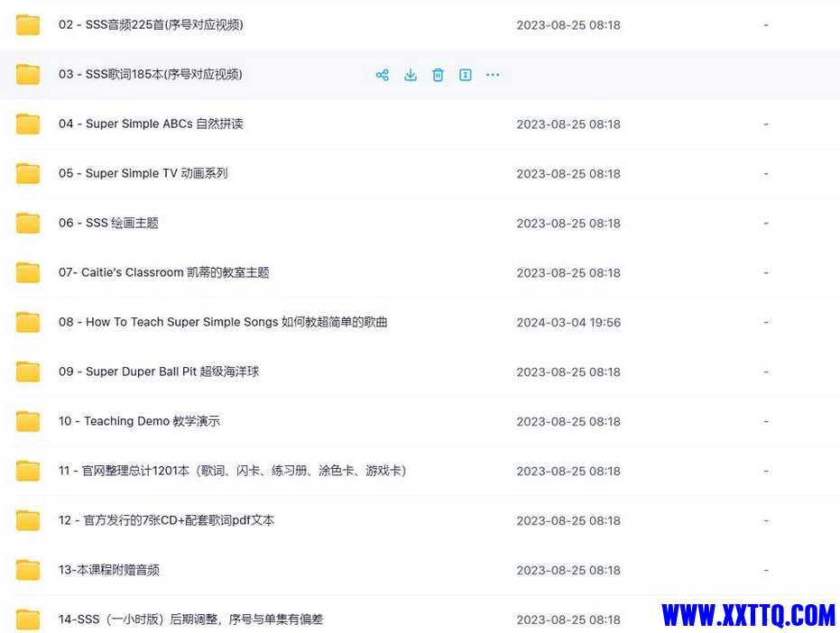Click folder icon of 10 - Teaching Demo

28,421
